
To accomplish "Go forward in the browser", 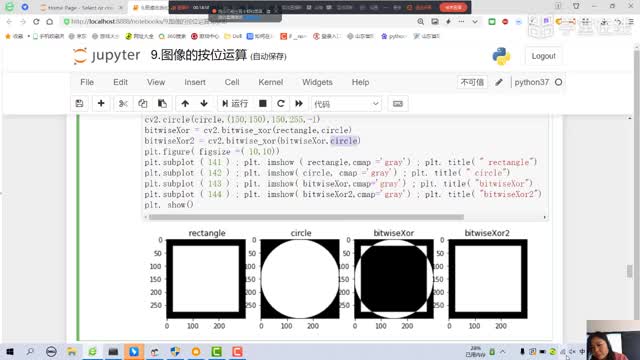I will (23, 22).
